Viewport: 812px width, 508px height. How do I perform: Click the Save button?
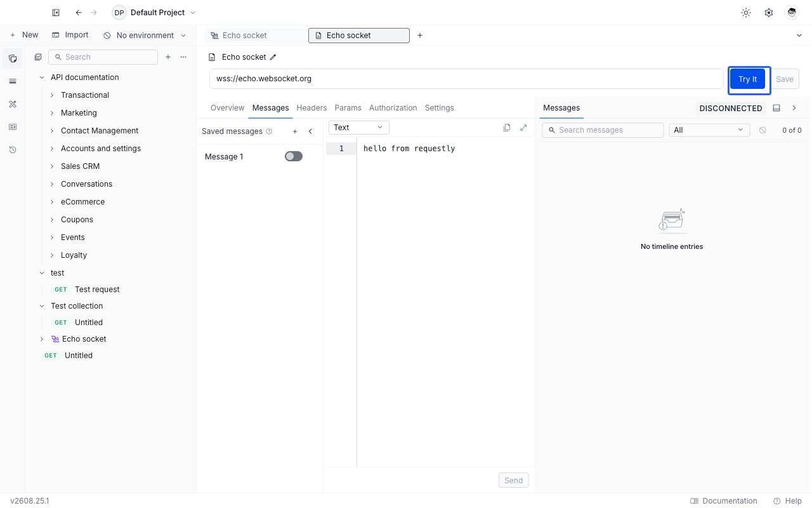(x=785, y=79)
